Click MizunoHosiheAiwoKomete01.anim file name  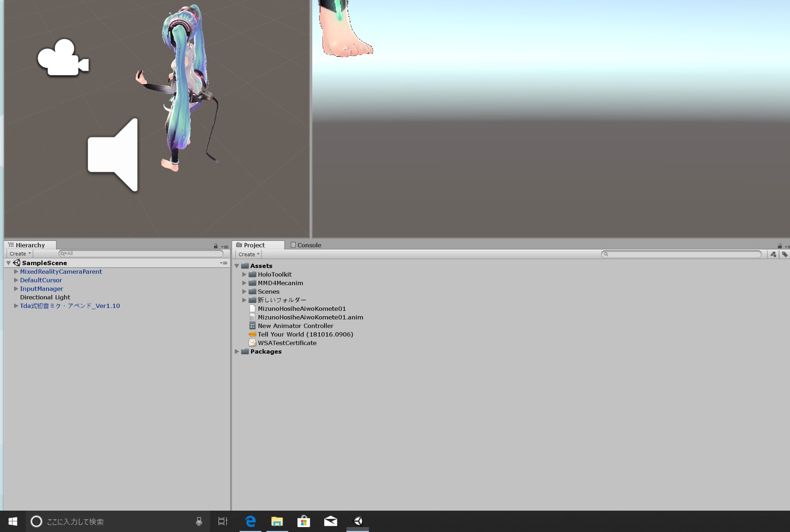point(311,317)
